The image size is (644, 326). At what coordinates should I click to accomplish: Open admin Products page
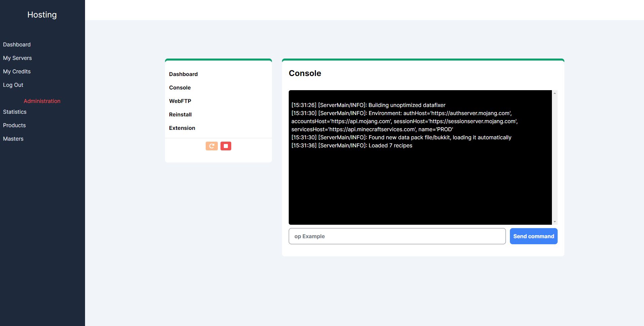click(x=14, y=125)
